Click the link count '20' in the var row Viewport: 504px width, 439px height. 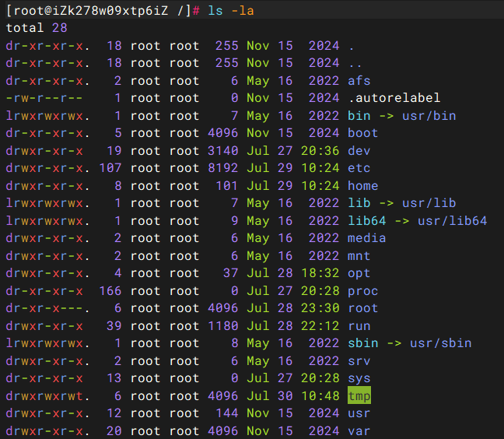pyautogui.click(x=114, y=430)
